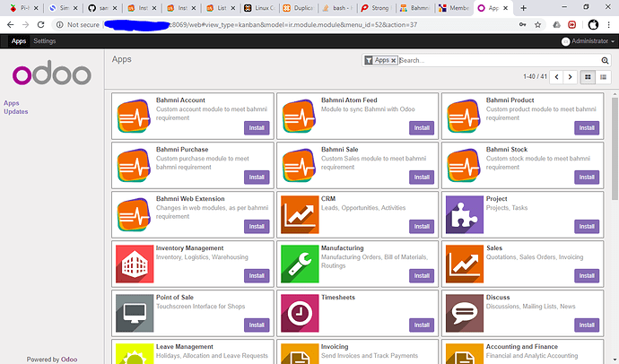The image size is (619, 364).
Task: Select the Manufacturing wrench icon
Action: (x=300, y=264)
